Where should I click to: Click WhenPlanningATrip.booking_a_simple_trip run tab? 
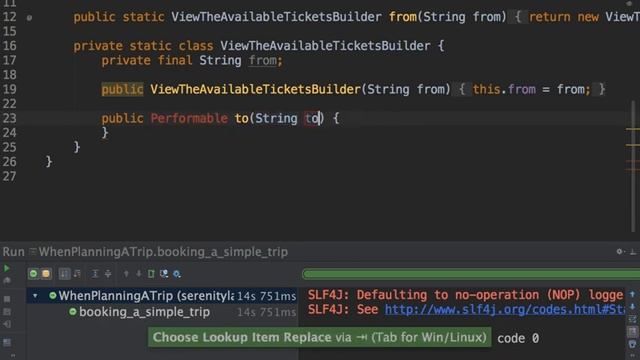pyautogui.click(x=163, y=252)
